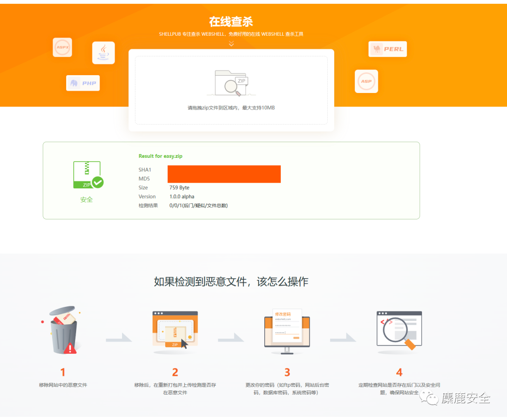Click the repackage ZIP upload illustration

coord(175,331)
